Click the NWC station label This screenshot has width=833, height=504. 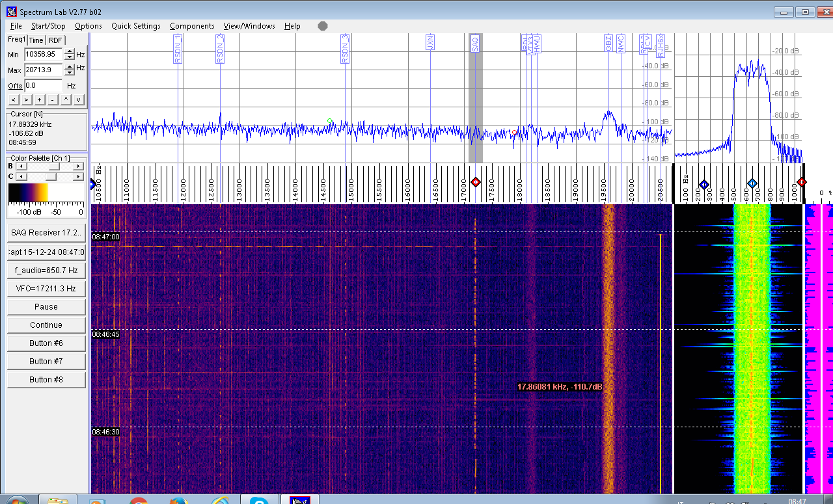click(621, 44)
